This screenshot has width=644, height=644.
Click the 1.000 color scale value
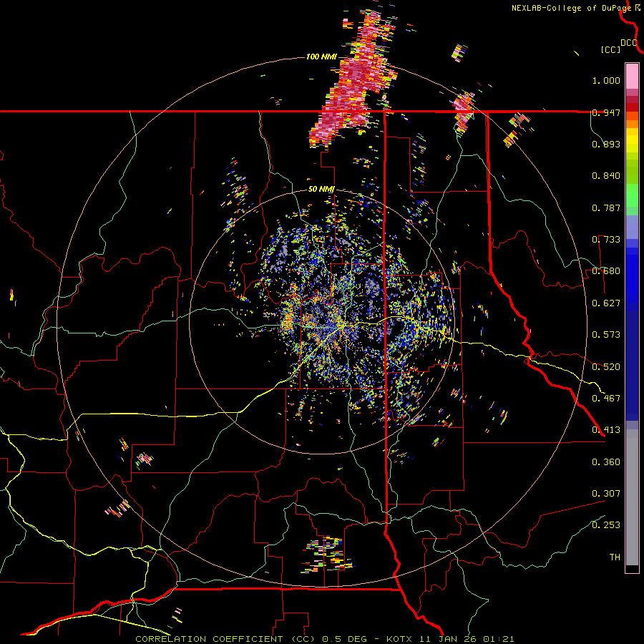606,80
